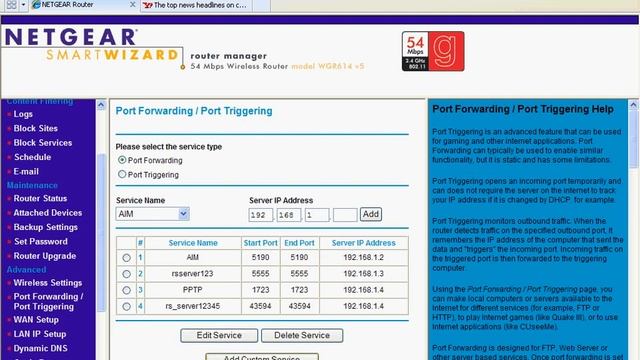The image size is (640, 360).
Task: Open Backup Settings in the sidebar
Action: click(45, 227)
